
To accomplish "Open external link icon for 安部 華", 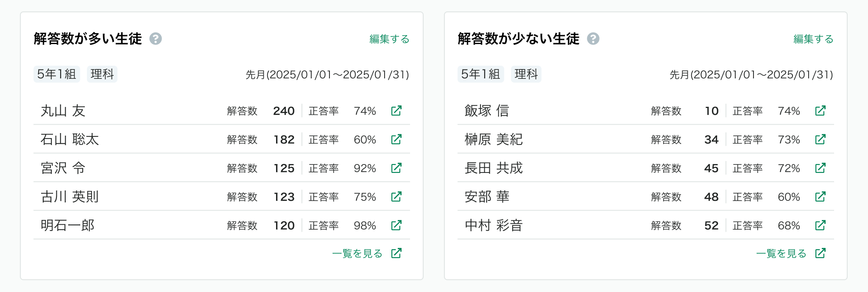I will click(x=820, y=197).
